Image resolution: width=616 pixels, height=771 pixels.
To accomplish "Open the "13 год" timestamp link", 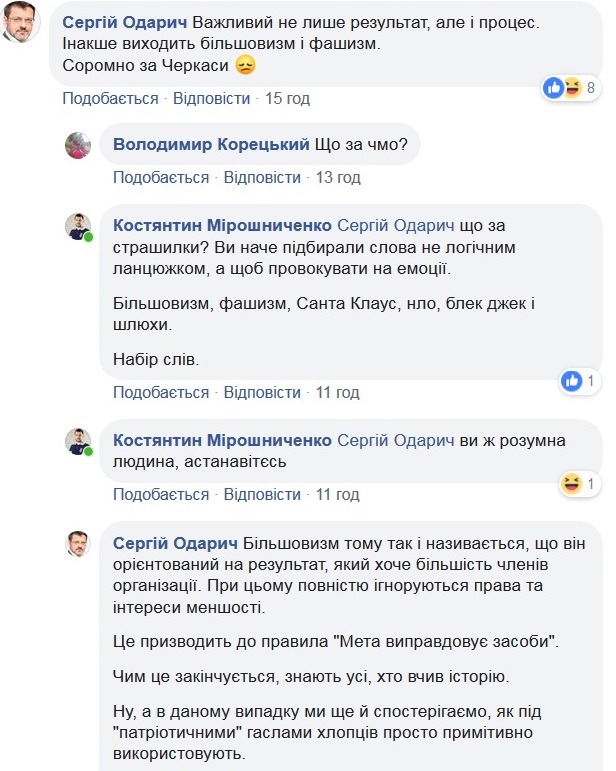I will coord(338,177).
